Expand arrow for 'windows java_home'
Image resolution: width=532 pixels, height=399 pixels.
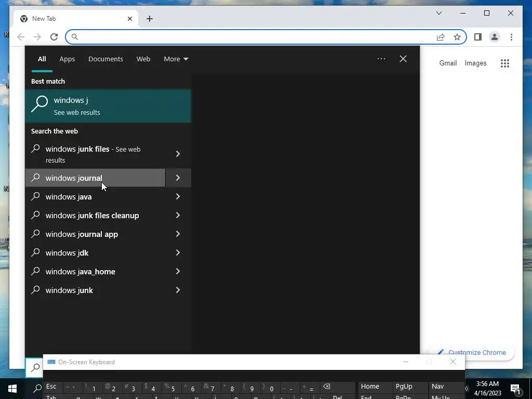(x=178, y=271)
